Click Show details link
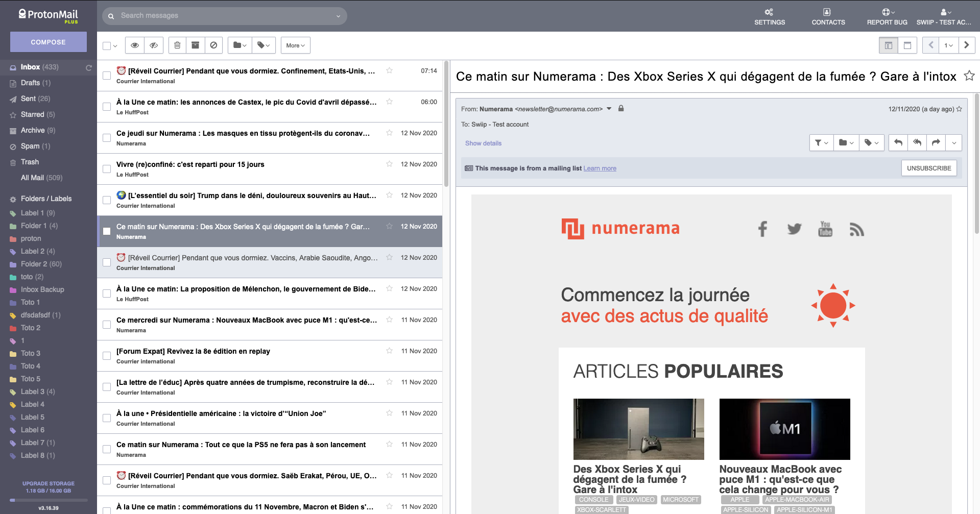Screen dimensions: 980x514 coord(483,143)
